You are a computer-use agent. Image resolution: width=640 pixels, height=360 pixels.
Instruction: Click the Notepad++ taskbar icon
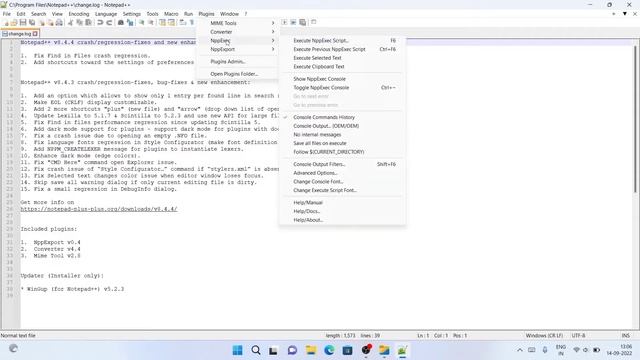coord(402,350)
